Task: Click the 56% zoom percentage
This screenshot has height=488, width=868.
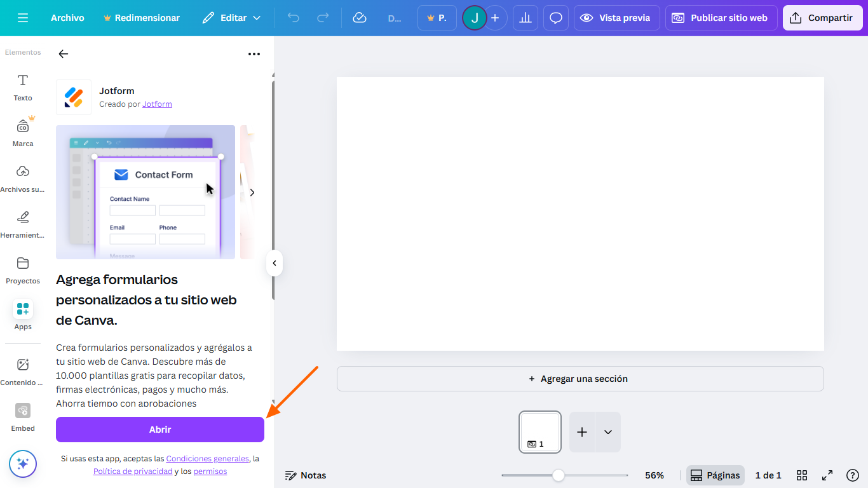Action: pos(654,475)
